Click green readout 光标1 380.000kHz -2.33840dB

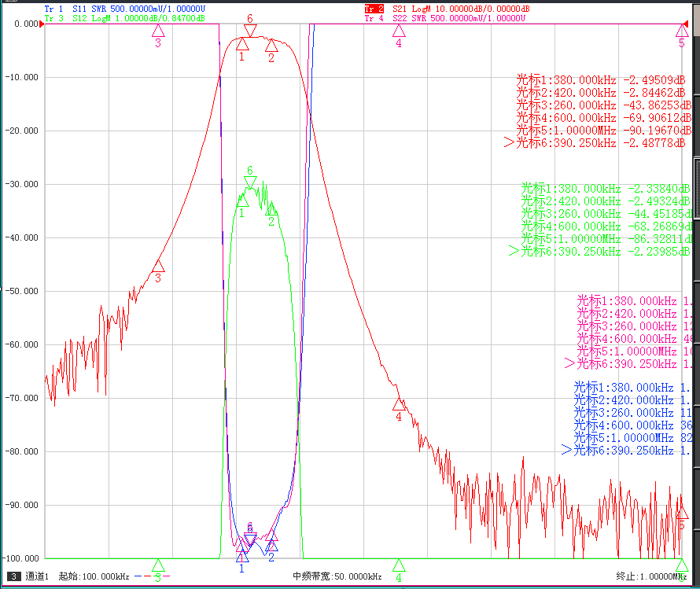pos(606,189)
